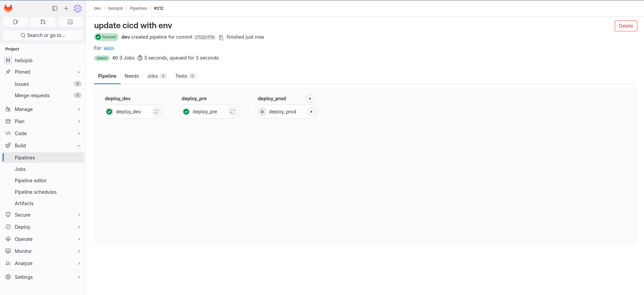Screen dimensions: 644x295
Task: Delete this pipeline
Action: tap(626, 26)
